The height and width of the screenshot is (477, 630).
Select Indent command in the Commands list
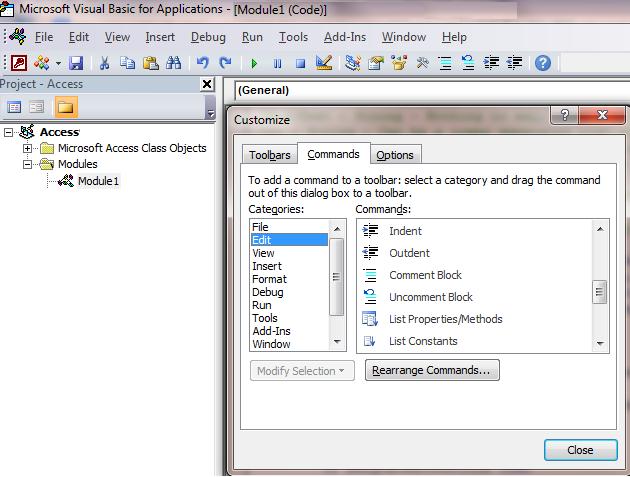(x=475, y=231)
